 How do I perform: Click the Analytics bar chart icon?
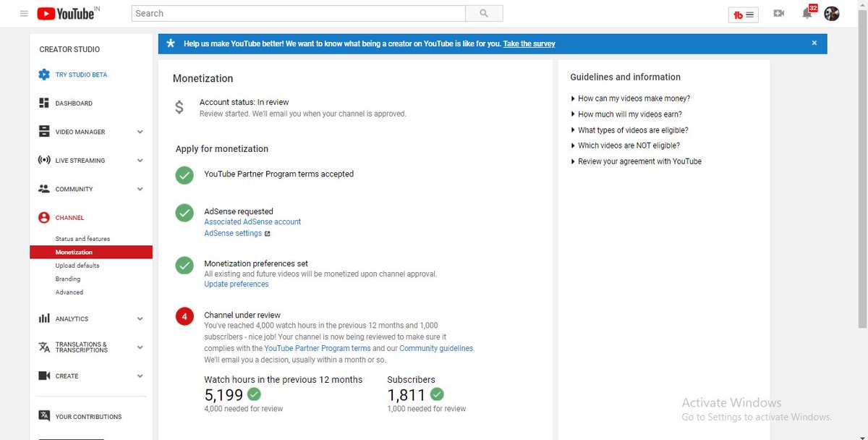click(44, 318)
